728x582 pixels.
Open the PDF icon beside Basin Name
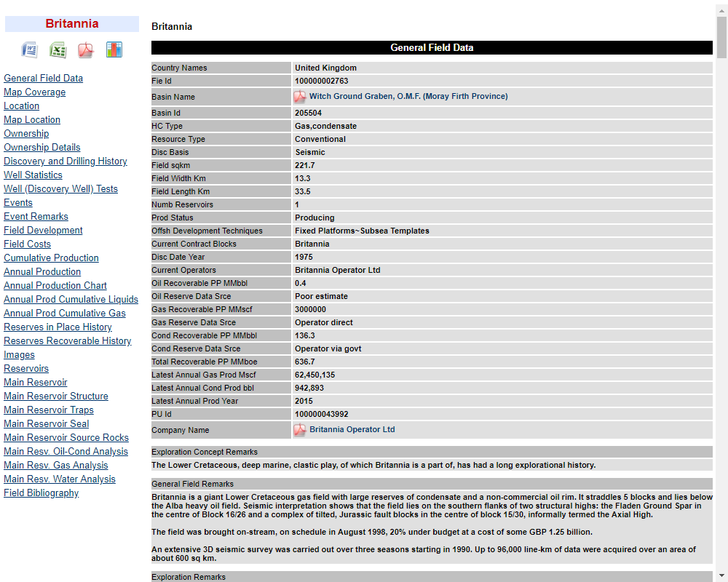(x=300, y=97)
